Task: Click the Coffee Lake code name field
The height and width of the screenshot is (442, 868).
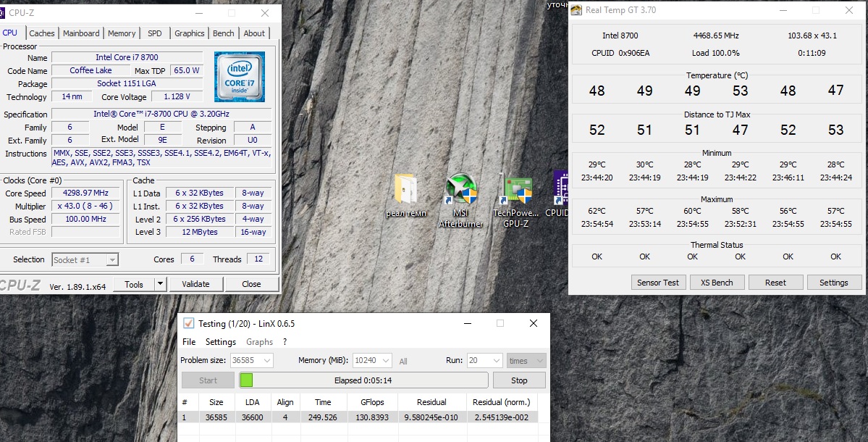Action: tap(90, 70)
